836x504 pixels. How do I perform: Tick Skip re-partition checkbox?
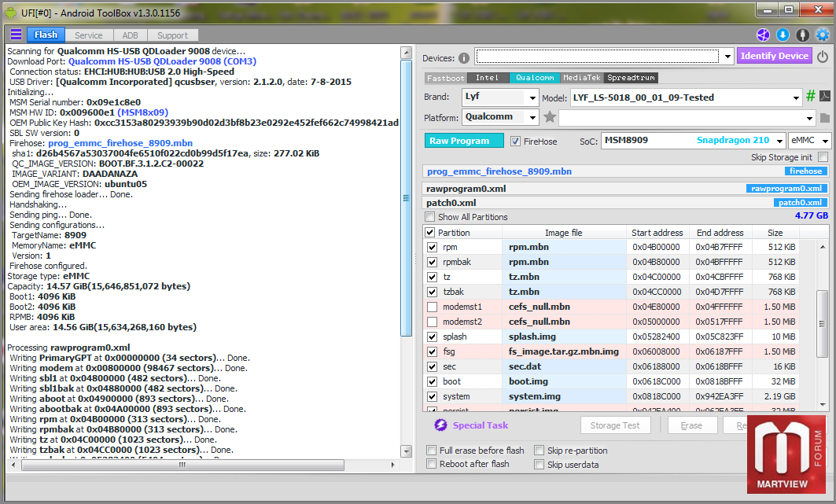[x=539, y=451]
